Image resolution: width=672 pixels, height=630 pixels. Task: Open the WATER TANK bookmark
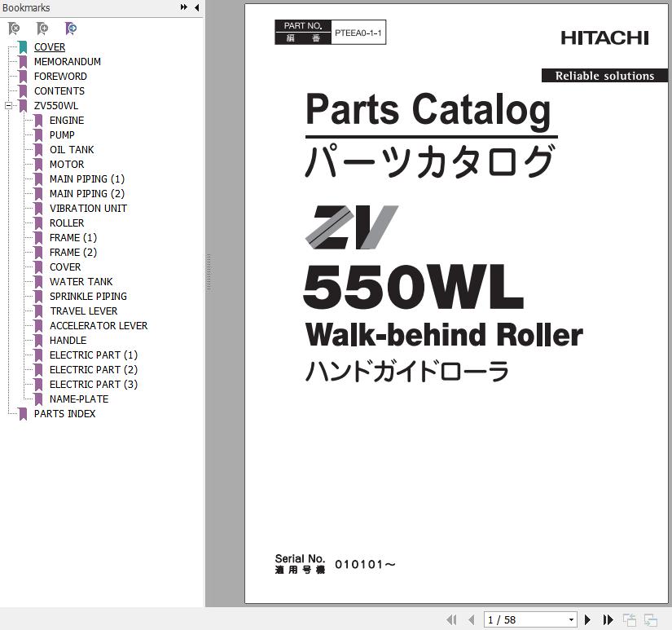click(81, 282)
